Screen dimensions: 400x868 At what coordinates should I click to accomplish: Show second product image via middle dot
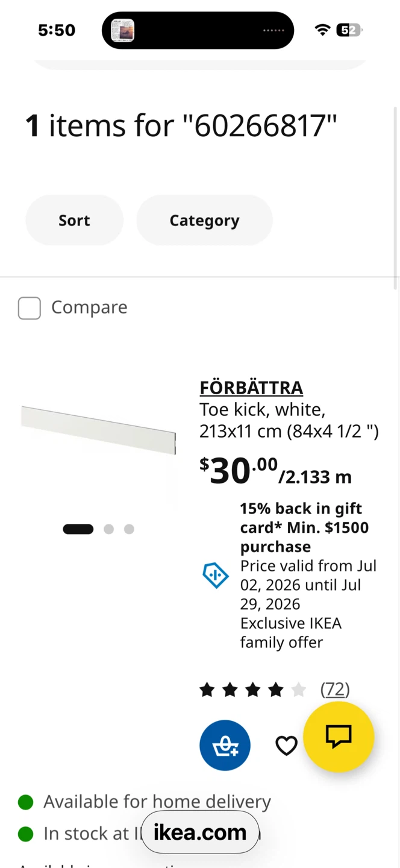108,529
